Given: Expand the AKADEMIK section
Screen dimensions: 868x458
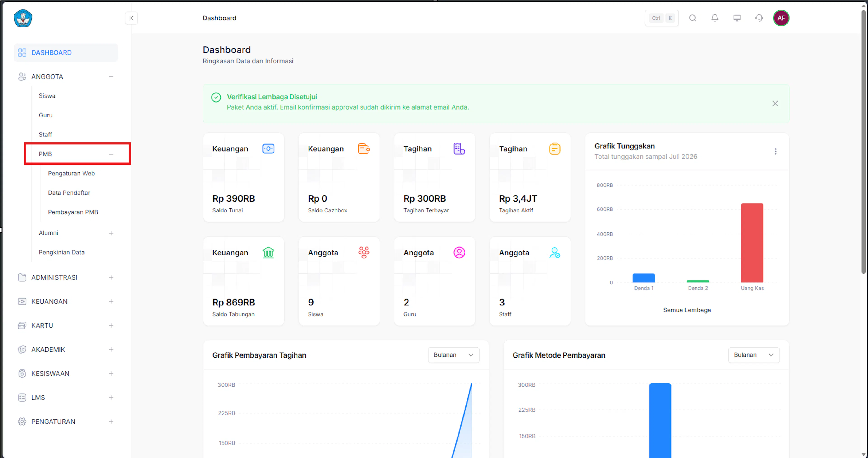Looking at the screenshot, I should (111, 349).
